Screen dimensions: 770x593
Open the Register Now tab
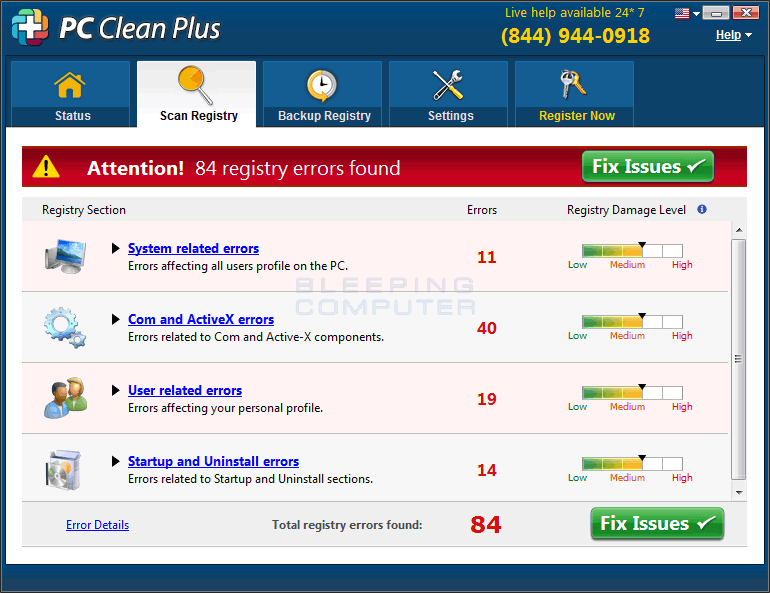[x=575, y=94]
